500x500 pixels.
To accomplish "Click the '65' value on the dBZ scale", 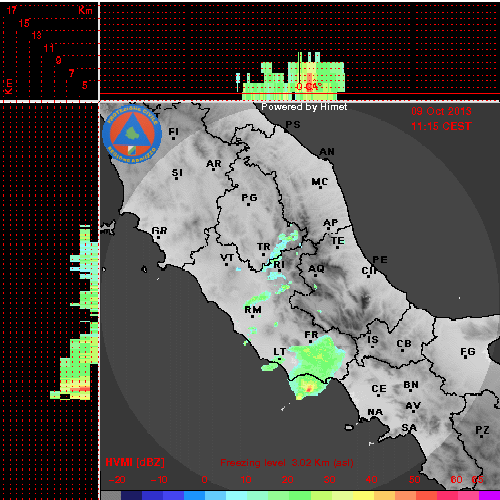I will click(477, 480).
